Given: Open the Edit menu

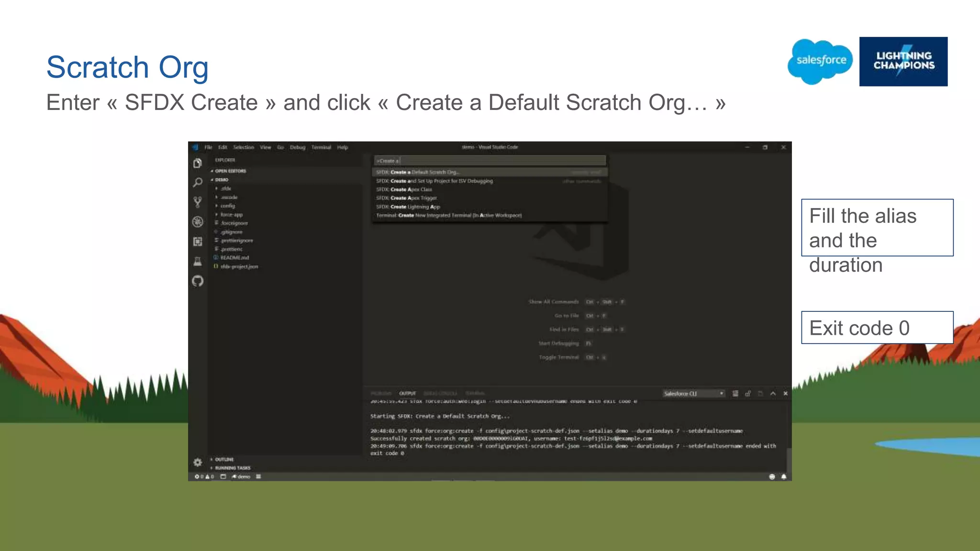Looking at the screenshot, I should pyautogui.click(x=223, y=147).
